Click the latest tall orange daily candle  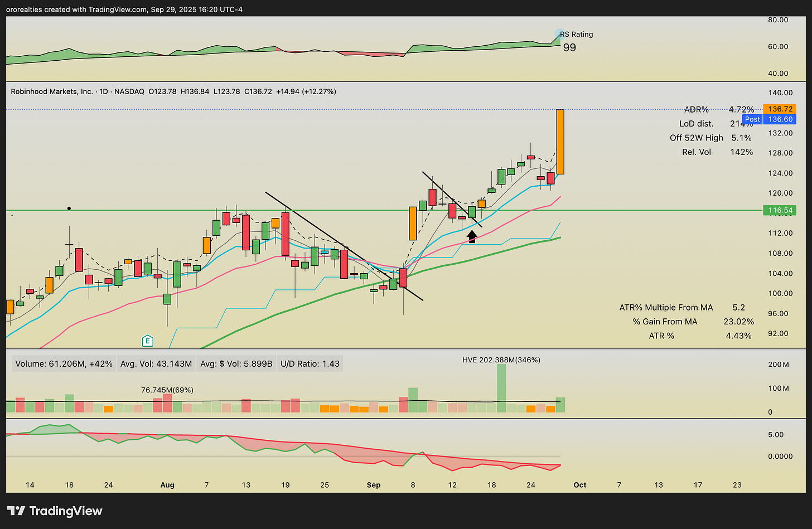coord(560,142)
